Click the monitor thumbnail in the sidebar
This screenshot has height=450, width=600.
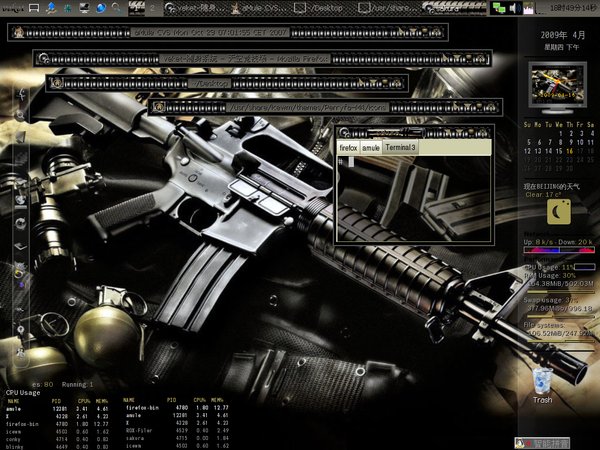pyautogui.click(x=558, y=81)
